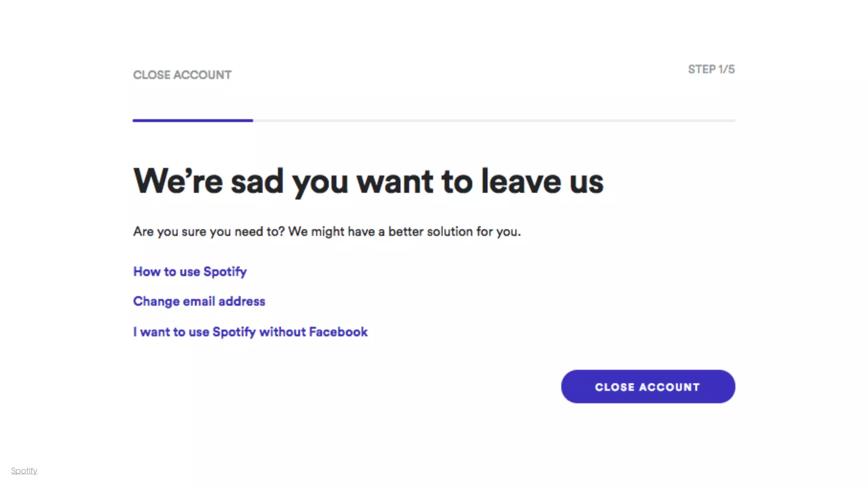Click the filled purple progress bar segment
Viewport: 868px width, 488px height.
tap(193, 121)
